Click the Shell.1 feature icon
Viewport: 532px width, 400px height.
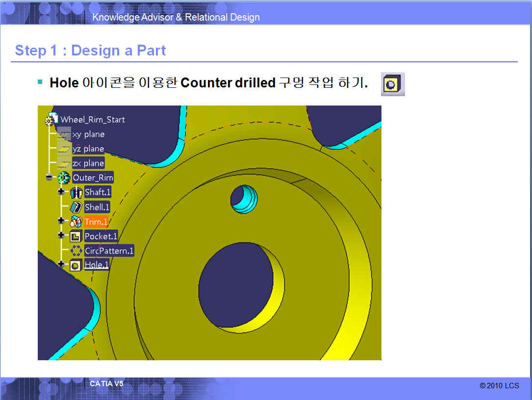click(x=76, y=207)
